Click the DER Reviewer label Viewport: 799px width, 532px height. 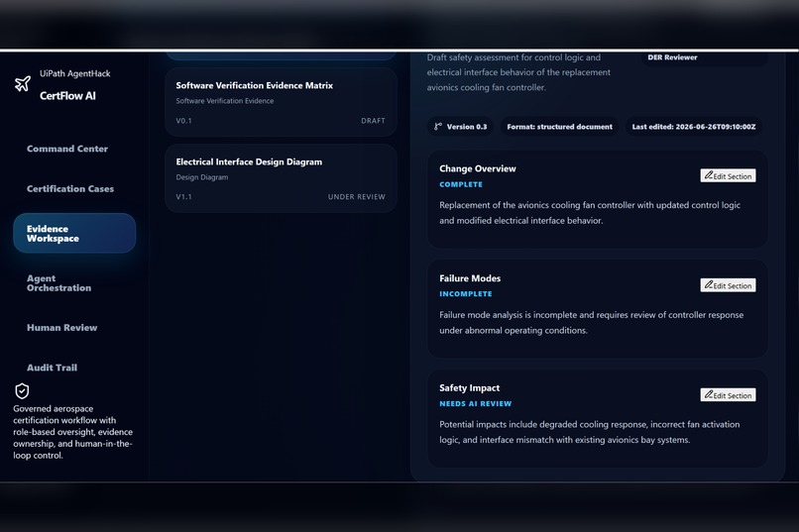pos(672,57)
